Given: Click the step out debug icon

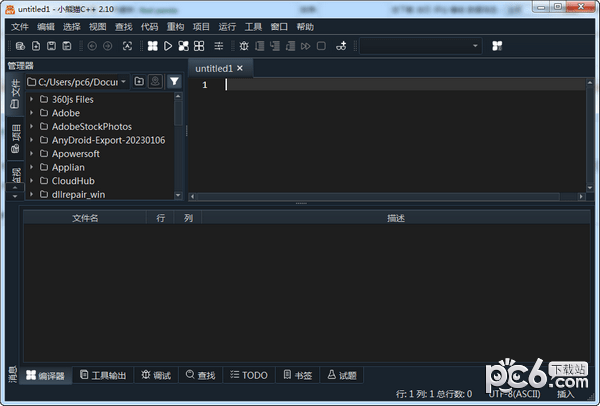Looking at the screenshot, I should (x=290, y=46).
